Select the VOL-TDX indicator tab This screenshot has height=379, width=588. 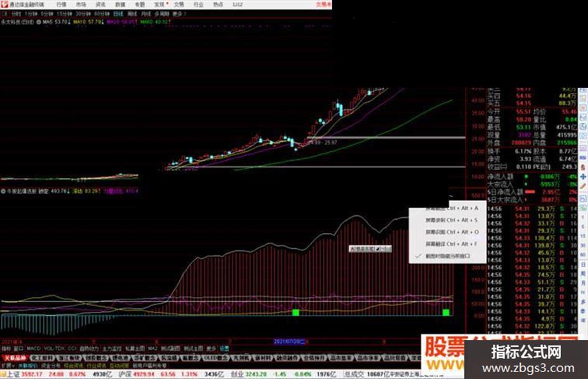pos(54,349)
